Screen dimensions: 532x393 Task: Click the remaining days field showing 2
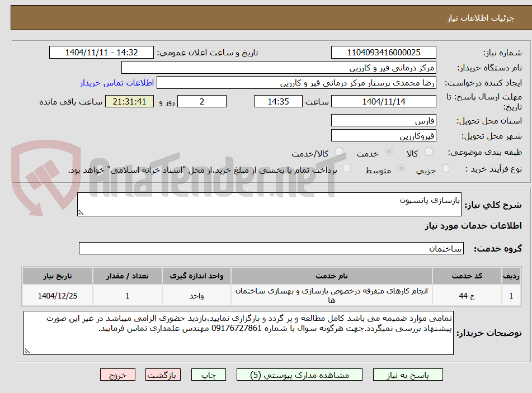click(x=202, y=101)
